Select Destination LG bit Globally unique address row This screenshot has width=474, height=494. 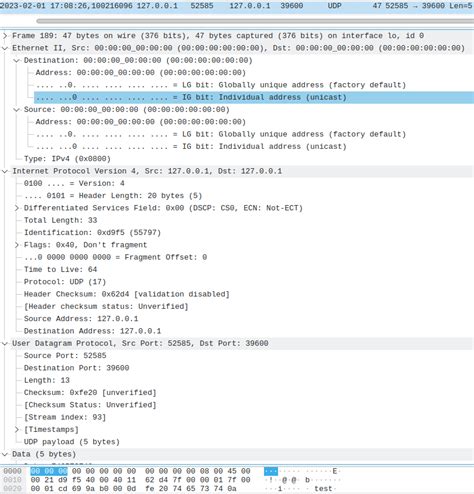point(221,85)
